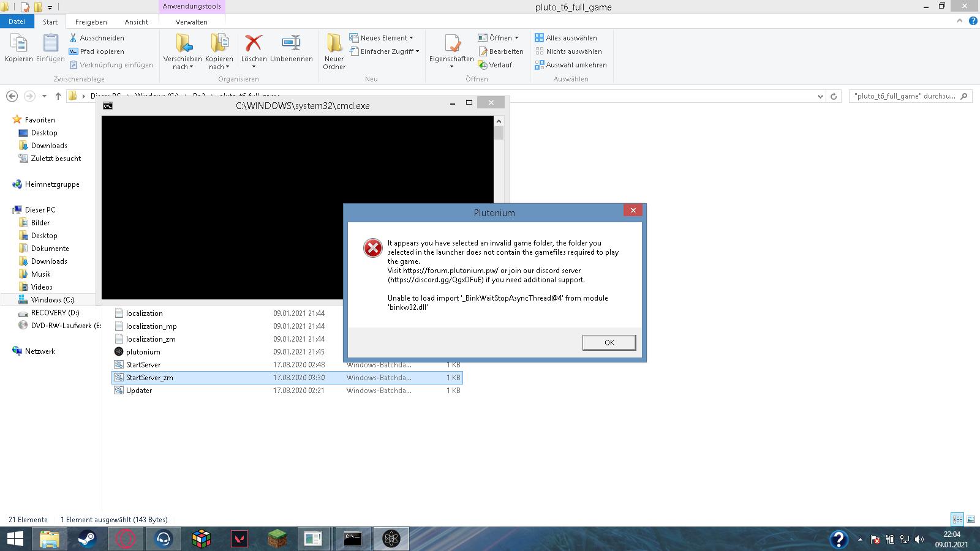
Task: Go back with the navigation arrow
Action: 12,96
